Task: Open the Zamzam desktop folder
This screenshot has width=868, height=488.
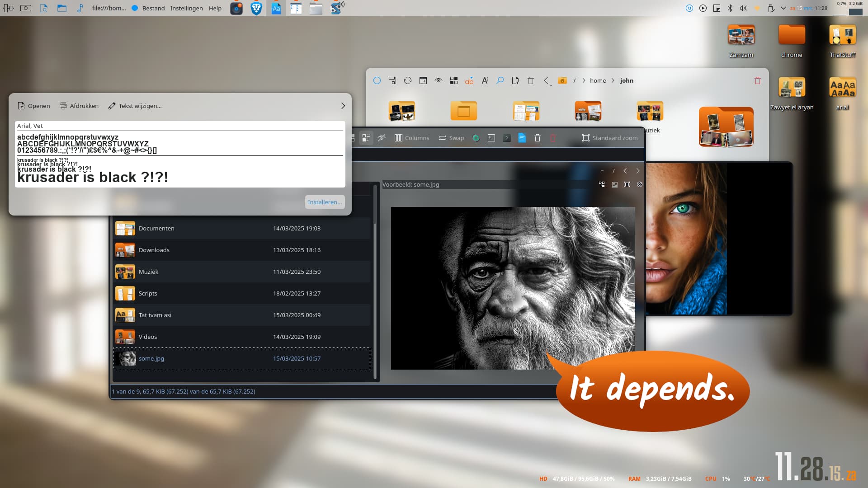Action: (x=741, y=41)
